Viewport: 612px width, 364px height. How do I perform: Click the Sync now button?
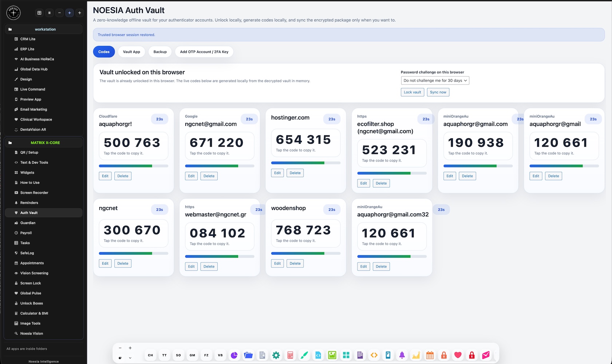438,92
